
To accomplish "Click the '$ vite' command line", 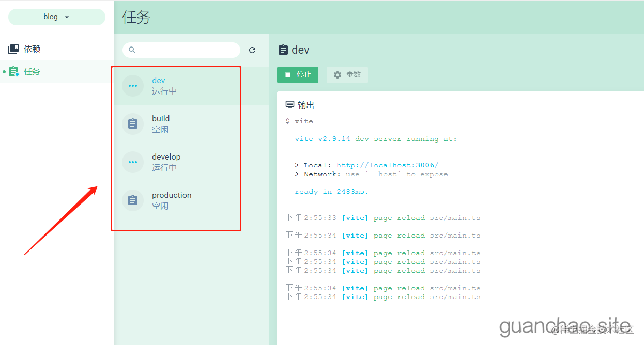I will point(299,121).
